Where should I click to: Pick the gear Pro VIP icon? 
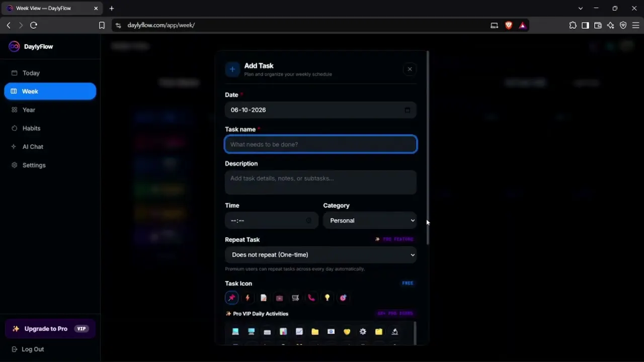(363, 332)
